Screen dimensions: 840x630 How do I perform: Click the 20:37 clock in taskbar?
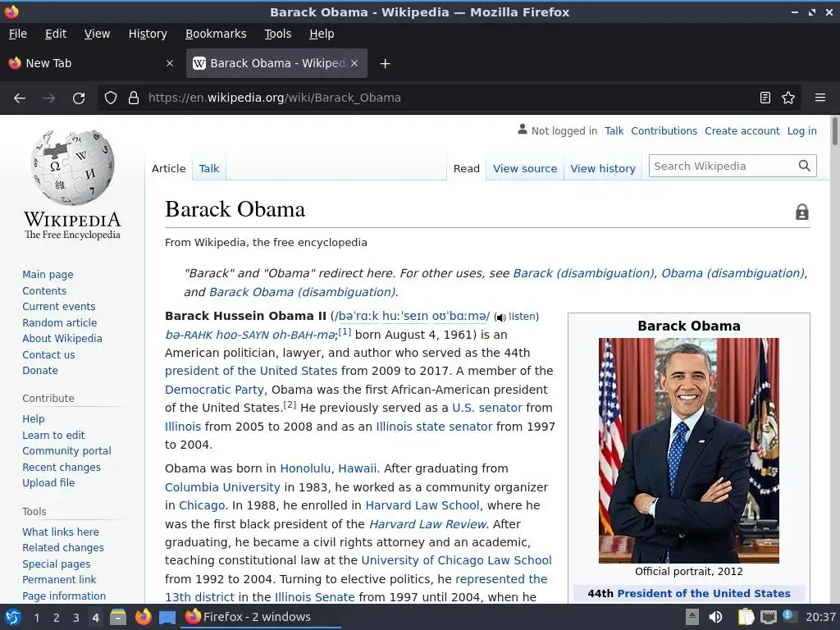[x=820, y=617]
